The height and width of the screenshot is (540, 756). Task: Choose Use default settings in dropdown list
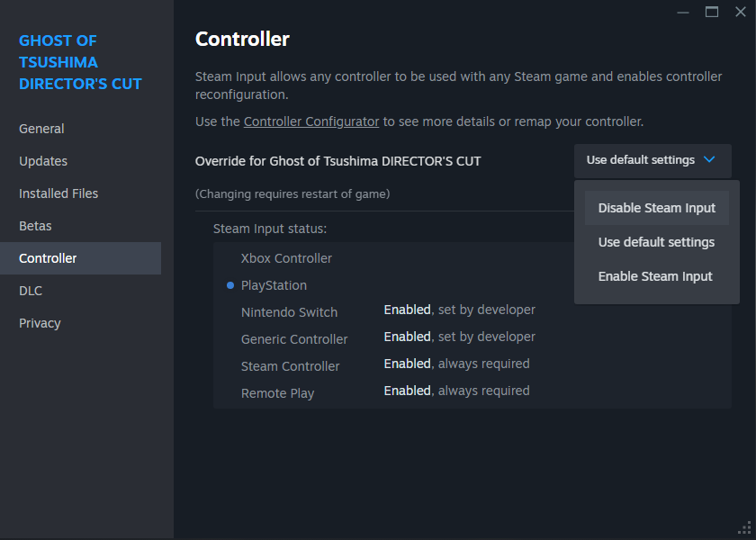point(657,242)
